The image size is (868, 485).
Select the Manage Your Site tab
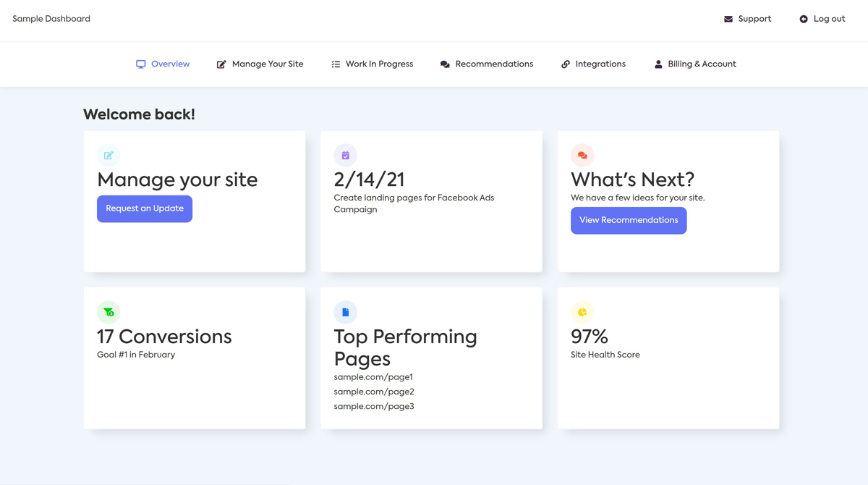point(268,64)
